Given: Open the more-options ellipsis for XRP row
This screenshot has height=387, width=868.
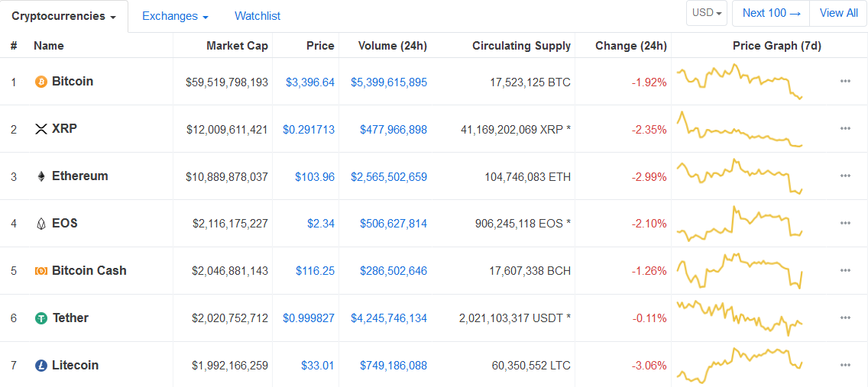Looking at the screenshot, I should (845, 129).
